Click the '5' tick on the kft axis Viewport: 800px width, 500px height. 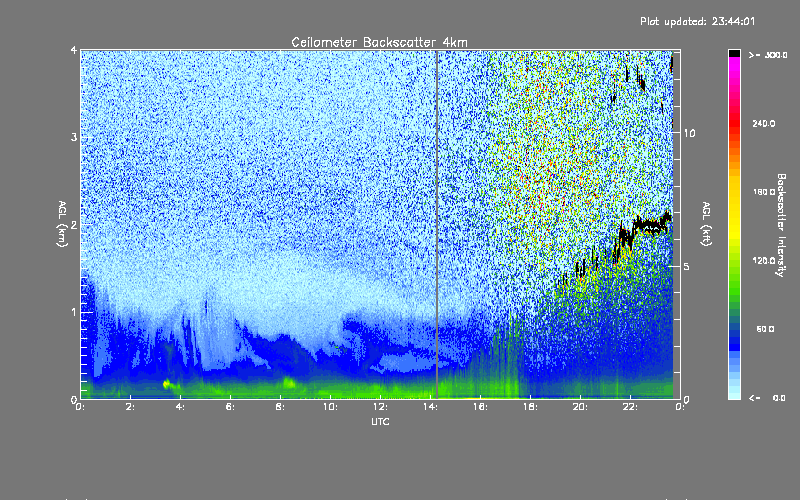pyautogui.click(x=687, y=266)
